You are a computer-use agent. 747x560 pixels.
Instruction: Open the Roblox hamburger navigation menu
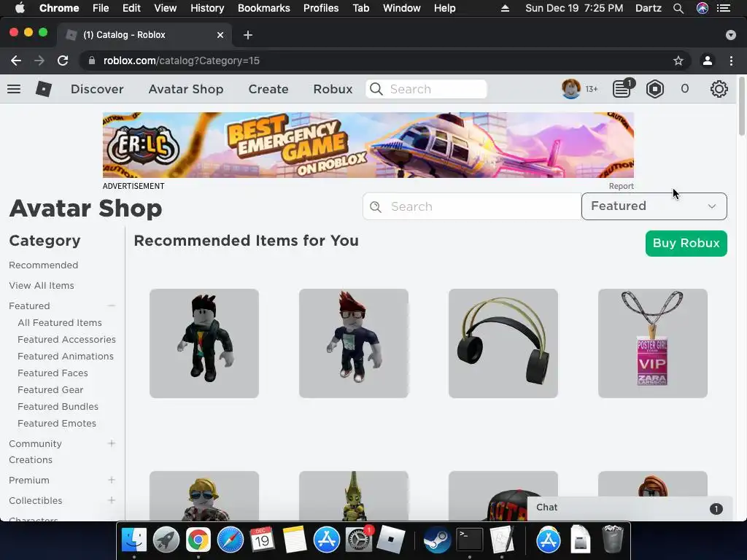tap(14, 89)
